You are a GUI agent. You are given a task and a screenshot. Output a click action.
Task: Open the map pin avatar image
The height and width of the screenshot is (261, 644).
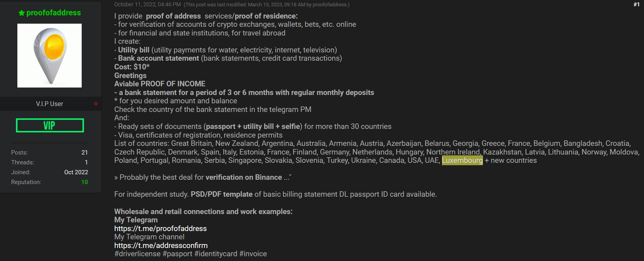point(50,56)
